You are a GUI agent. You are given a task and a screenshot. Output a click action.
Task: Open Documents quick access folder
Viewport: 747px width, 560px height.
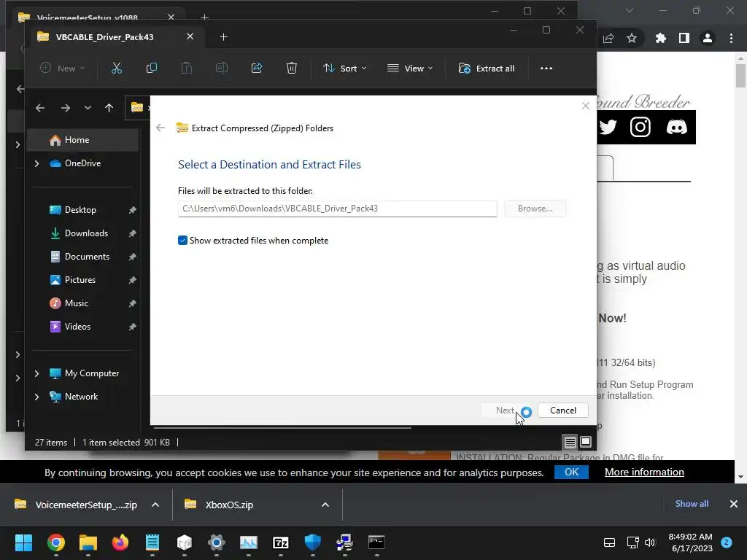87,256
